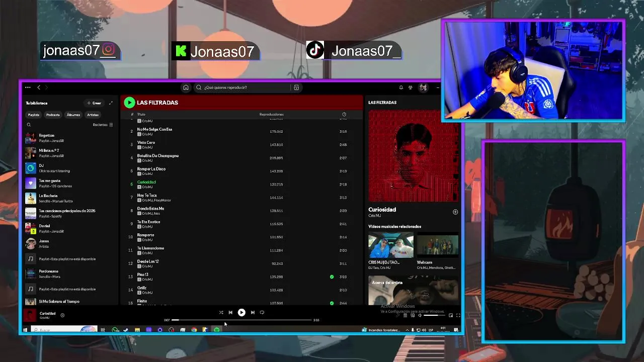
Task: Filter library by Álbumes
Action: tap(73, 115)
